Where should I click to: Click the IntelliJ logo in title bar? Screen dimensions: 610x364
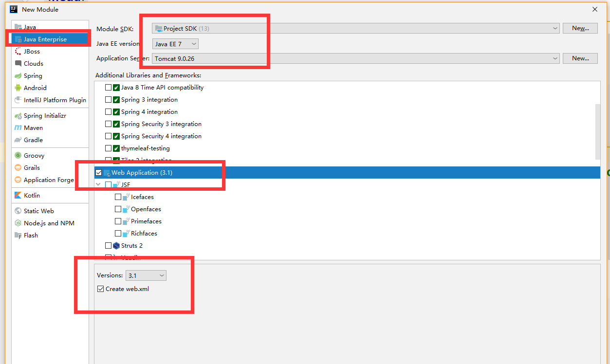tap(14, 9)
